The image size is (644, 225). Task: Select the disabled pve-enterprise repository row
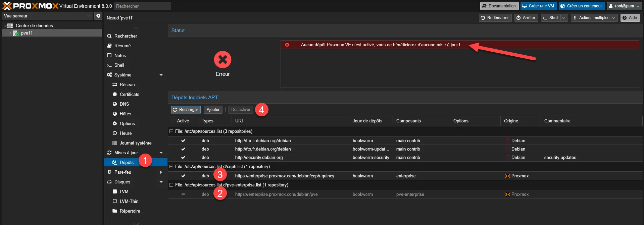tap(276, 194)
